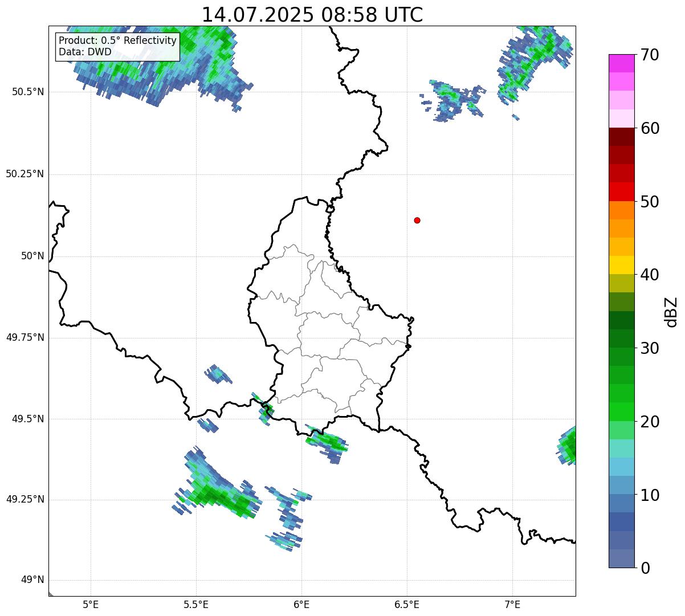Click the "Product: 0.5° Reflectivity" label

tap(117, 41)
